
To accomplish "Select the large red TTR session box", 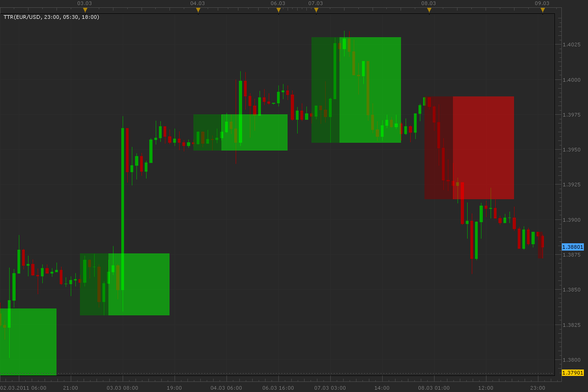I will pos(469,148).
